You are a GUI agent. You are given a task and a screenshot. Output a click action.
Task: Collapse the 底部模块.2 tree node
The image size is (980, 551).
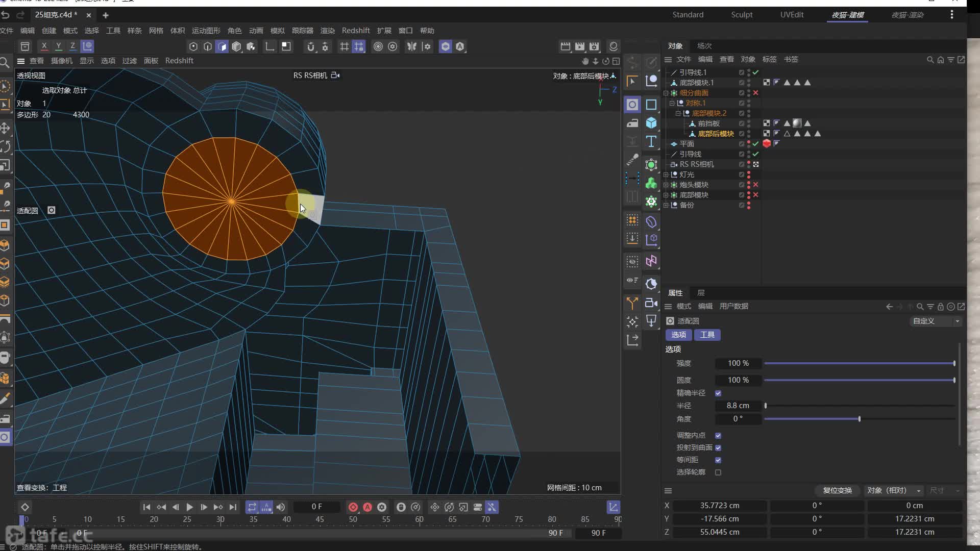tap(678, 113)
